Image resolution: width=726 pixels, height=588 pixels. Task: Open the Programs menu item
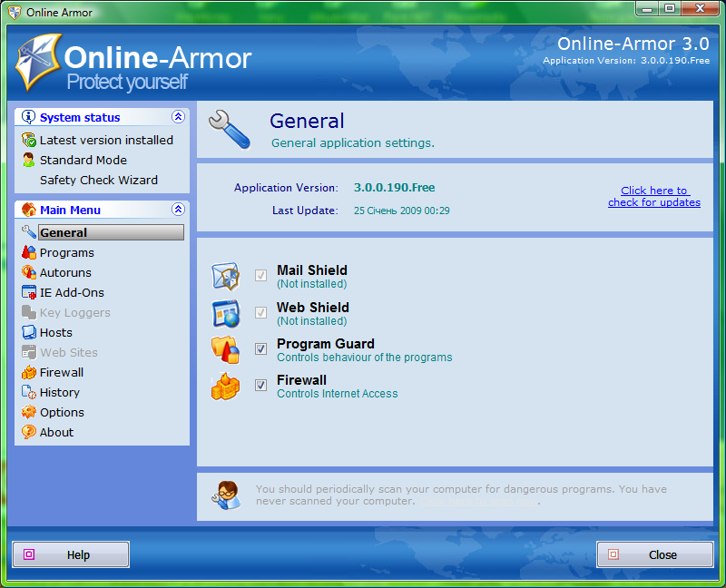[x=66, y=253]
